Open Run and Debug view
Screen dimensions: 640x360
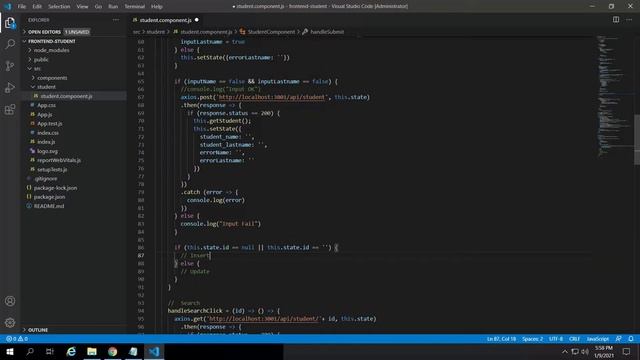click(10, 88)
